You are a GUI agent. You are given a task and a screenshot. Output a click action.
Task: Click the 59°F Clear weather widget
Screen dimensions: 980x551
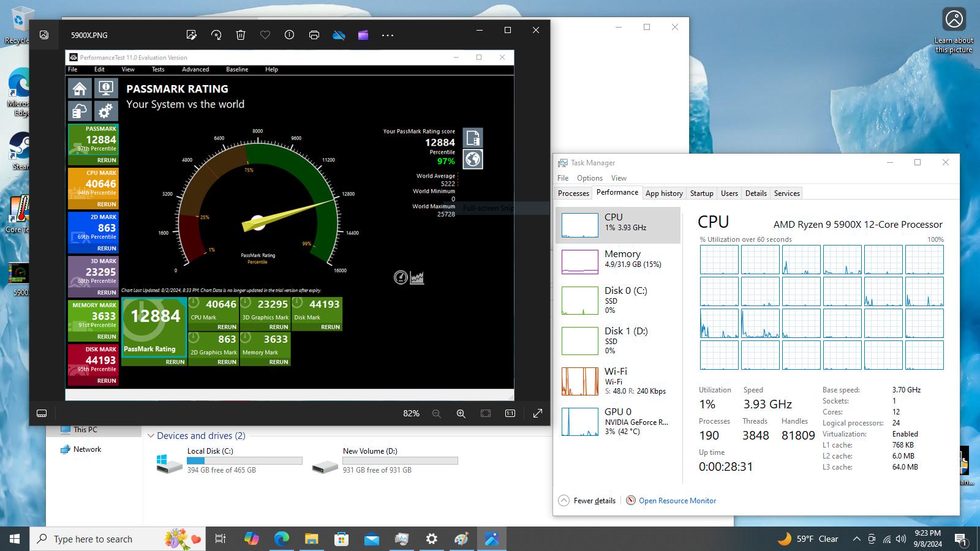[x=807, y=539]
